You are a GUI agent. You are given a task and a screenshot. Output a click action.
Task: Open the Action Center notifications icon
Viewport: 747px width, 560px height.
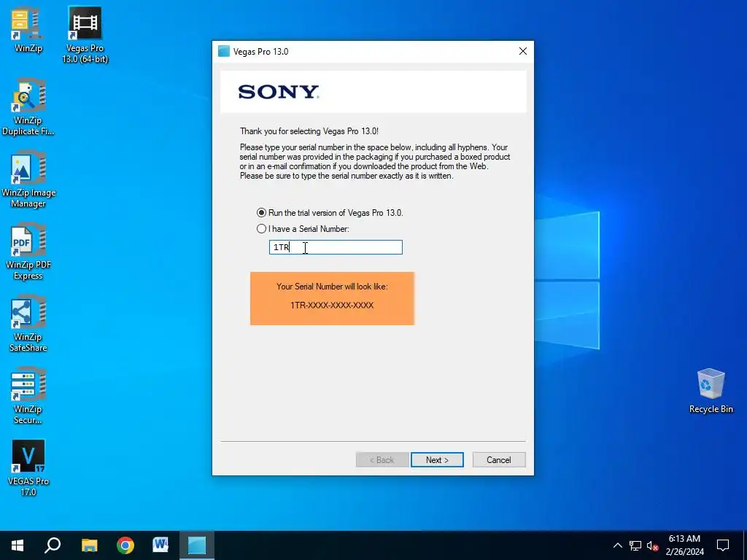pos(723,545)
